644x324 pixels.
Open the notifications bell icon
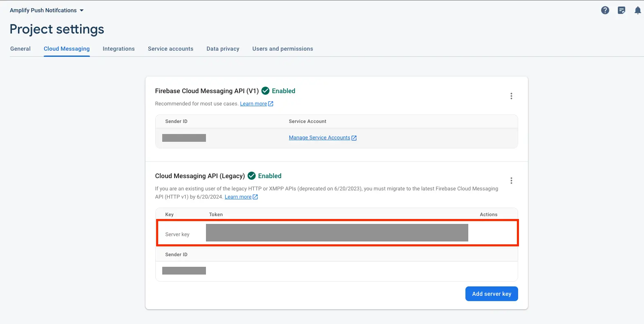coord(637,10)
